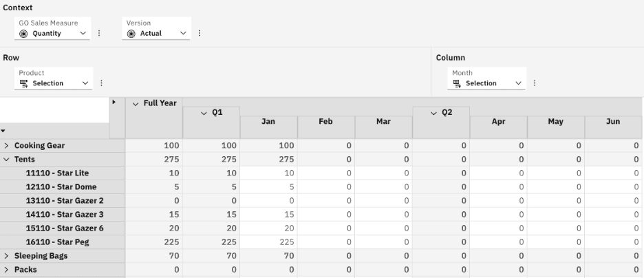The height and width of the screenshot is (278, 644).
Task: Open the Product Selection dropdown arrow
Action: click(x=85, y=83)
